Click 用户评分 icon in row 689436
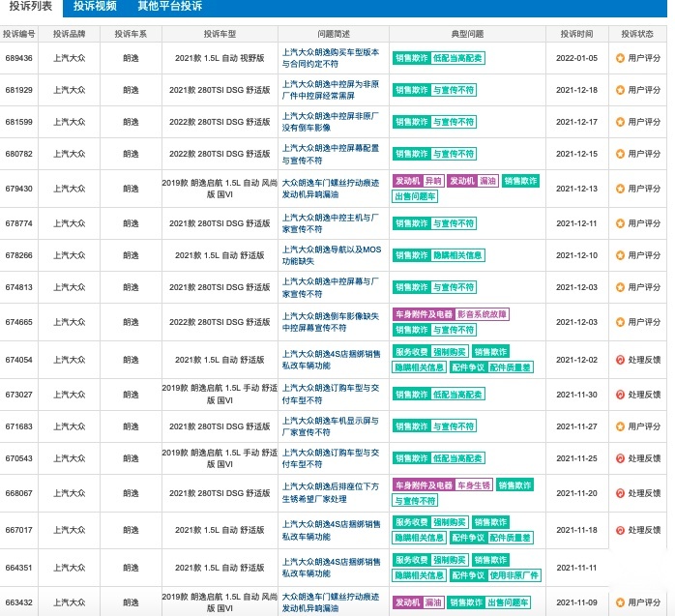 pyautogui.click(x=620, y=58)
